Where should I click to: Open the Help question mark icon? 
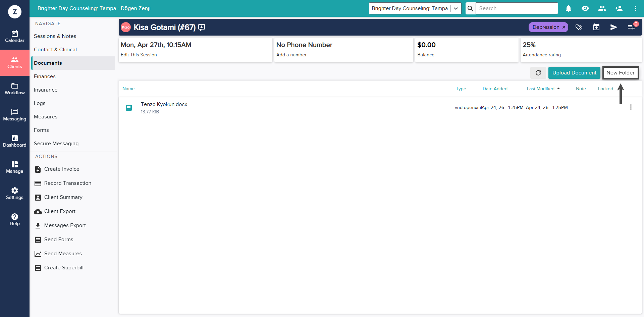tap(15, 220)
